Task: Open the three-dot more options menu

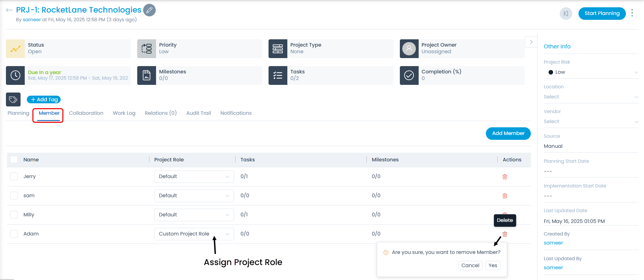Action: 632,13
